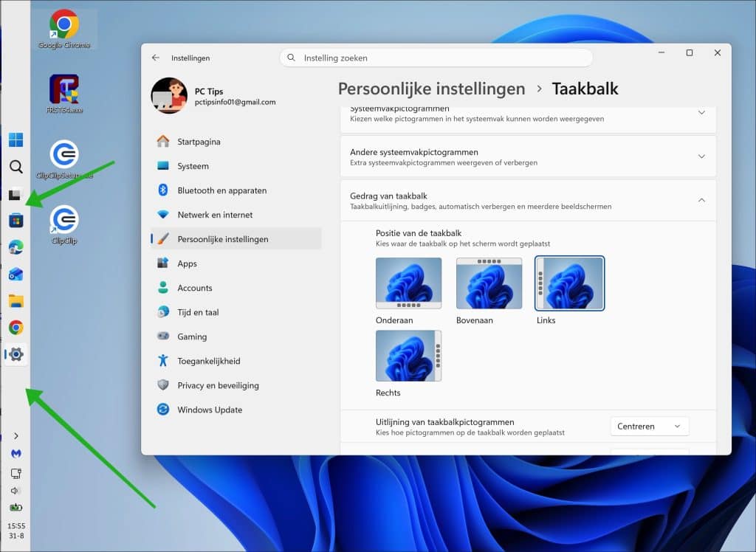Open the Centreren alignment dropdown
The width and height of the screenshot is (756, 552).
(x=650, y=426)
